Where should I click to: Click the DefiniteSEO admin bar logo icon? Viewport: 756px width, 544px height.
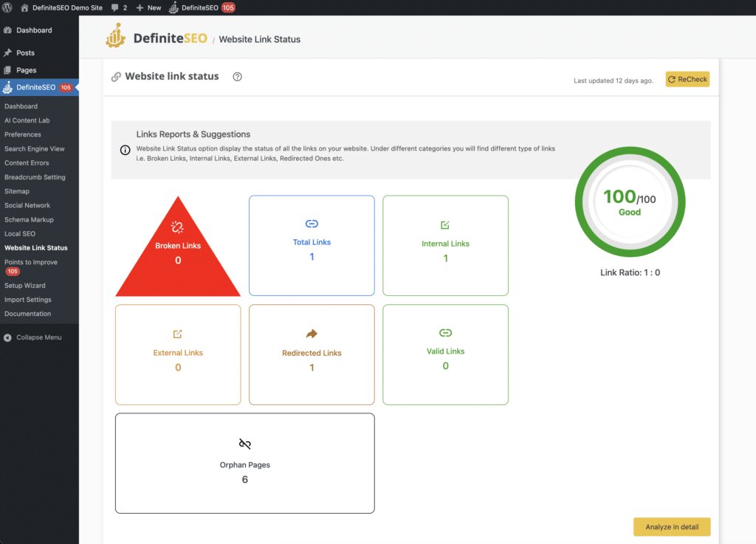click(x=173, y=7)
